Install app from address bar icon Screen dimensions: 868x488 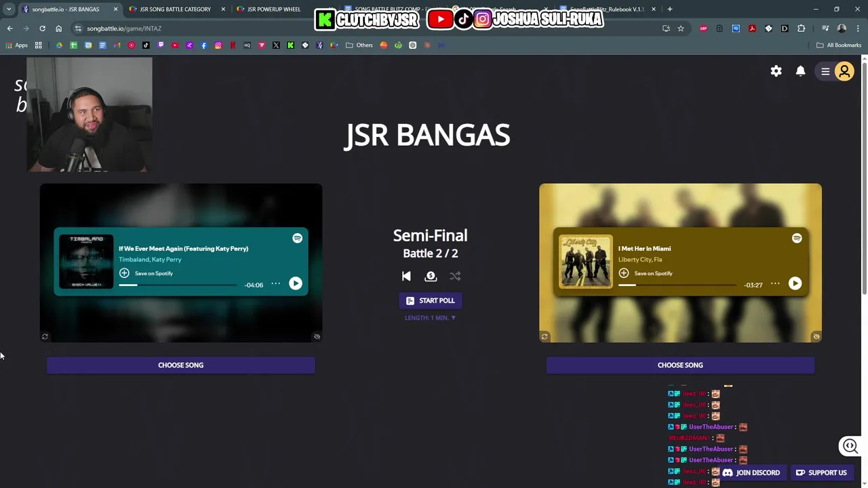coord(666,28)
